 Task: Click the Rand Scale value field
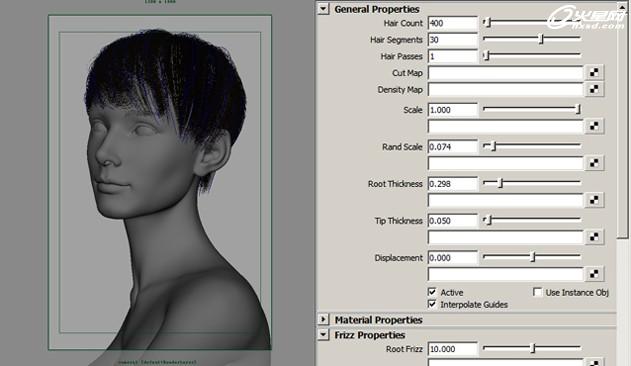[x=453, y=147]
